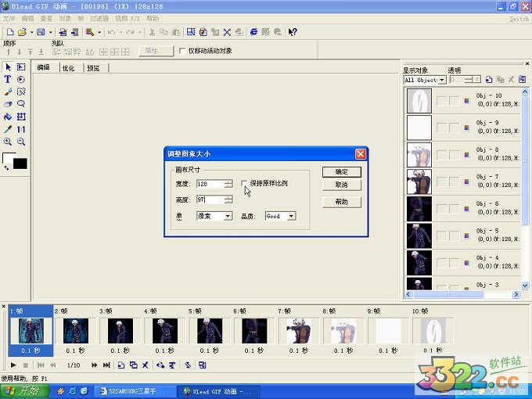Click the 取消 button
The width and height of the screenshot is (532, 399).
[341, 185]
